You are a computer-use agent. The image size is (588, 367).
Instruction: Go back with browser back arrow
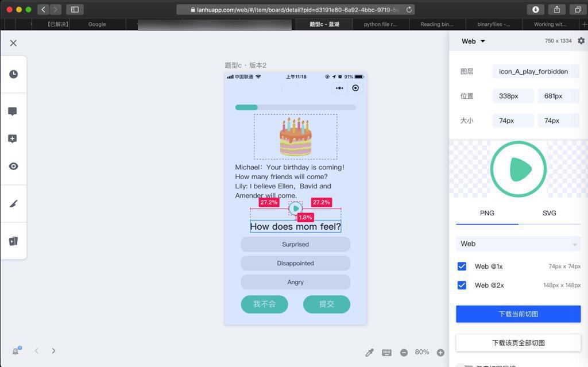point(43,9)
